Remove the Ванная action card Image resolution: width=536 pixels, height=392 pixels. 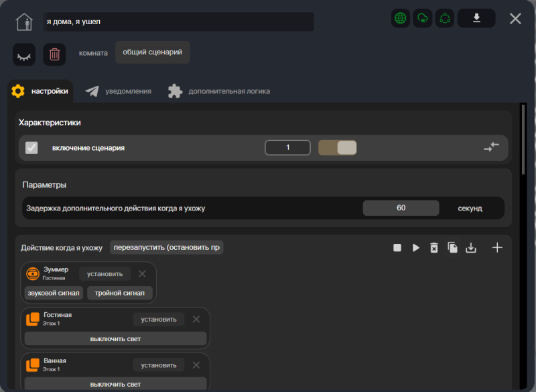[x=196, y=365]
